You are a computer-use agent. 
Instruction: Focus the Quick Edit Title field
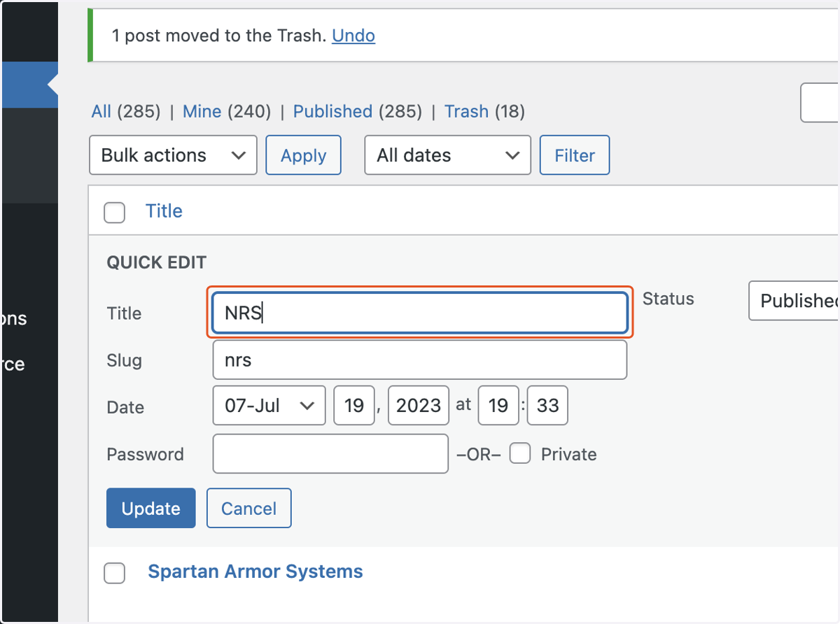pos(419,313)
